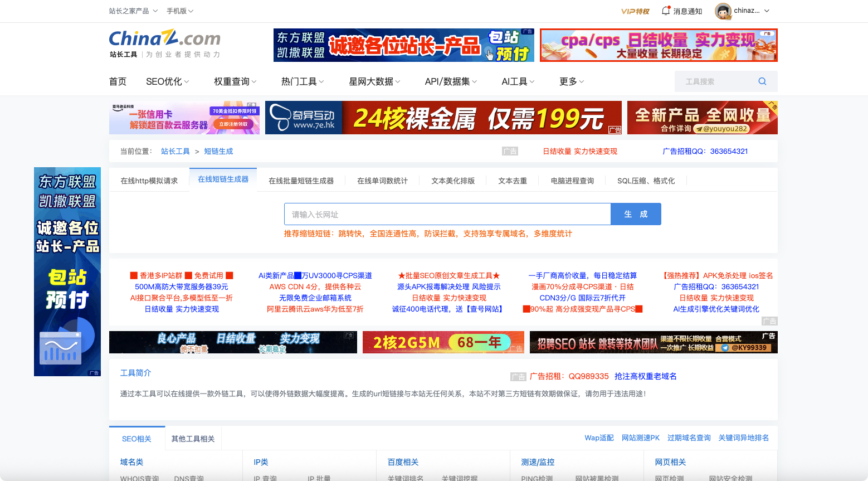
Task: Click the 消息通知 notification bell icon
Action: [x=666, y=11]
